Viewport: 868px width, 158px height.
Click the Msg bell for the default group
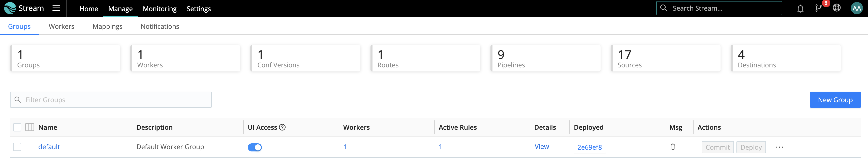tap(673, 147)
